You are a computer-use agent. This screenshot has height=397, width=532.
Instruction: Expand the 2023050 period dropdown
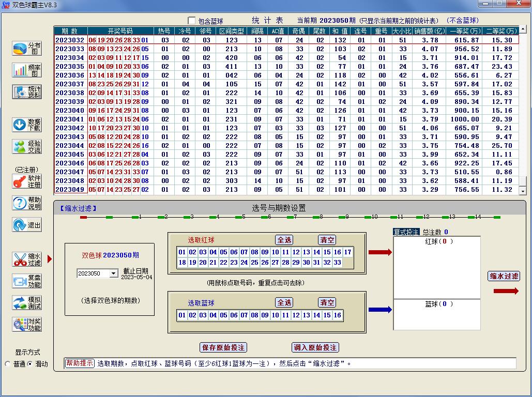pyautogui.click(x=114, y=273)
